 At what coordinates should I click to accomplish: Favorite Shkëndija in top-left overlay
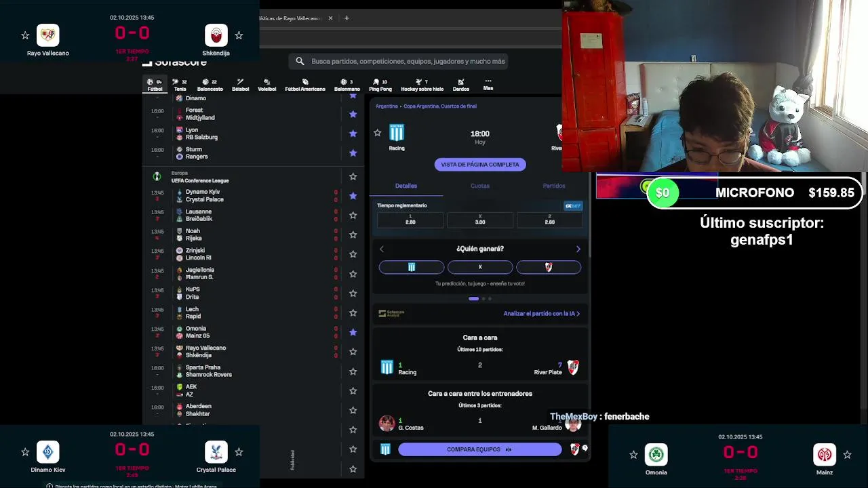(239, 35)
